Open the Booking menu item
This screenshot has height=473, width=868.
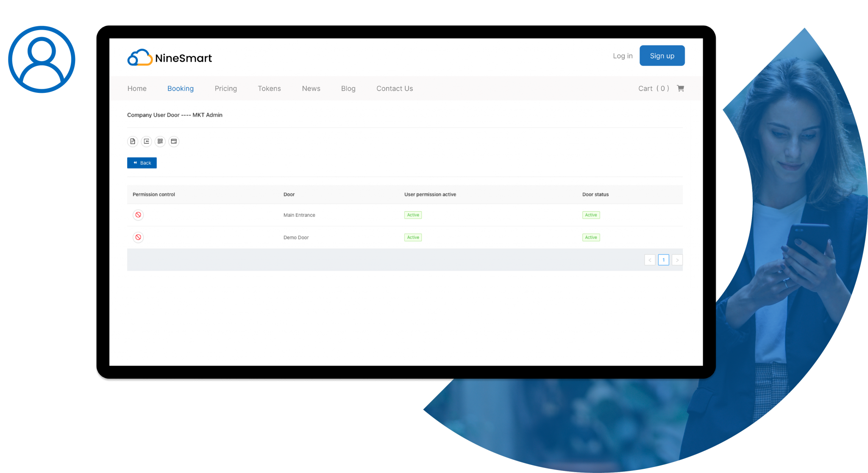click(x=181, y=88)
